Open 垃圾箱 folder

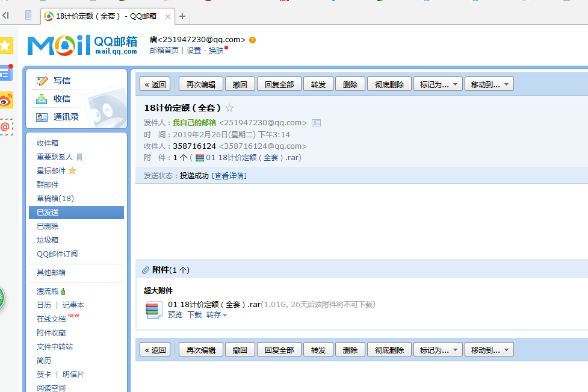point(48,240)
